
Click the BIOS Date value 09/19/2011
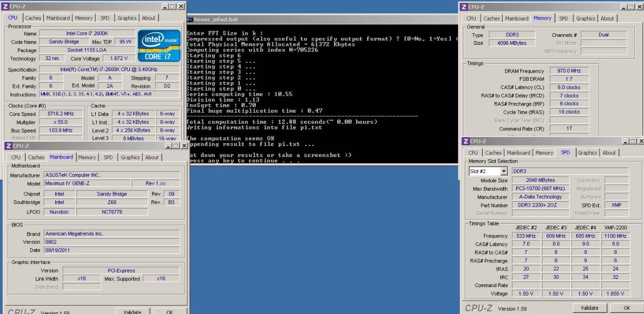click(x=111, y=250)
